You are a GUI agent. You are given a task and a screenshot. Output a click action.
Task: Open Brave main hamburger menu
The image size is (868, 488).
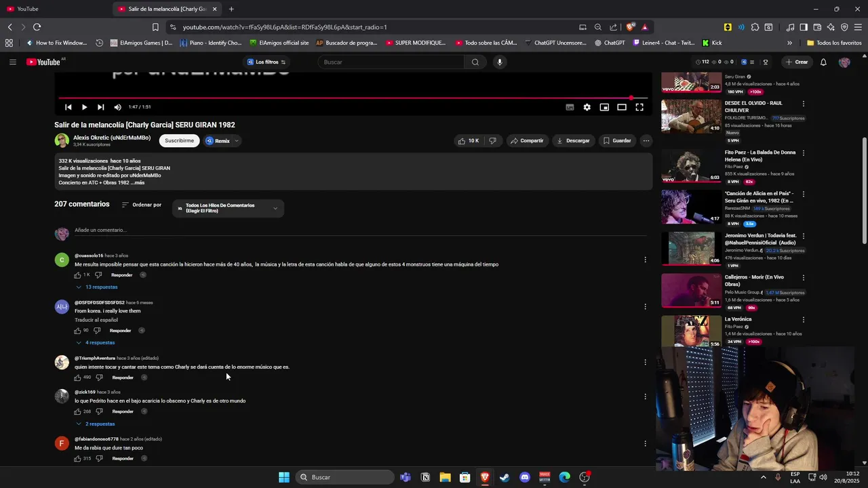click(x=857, y=27)
